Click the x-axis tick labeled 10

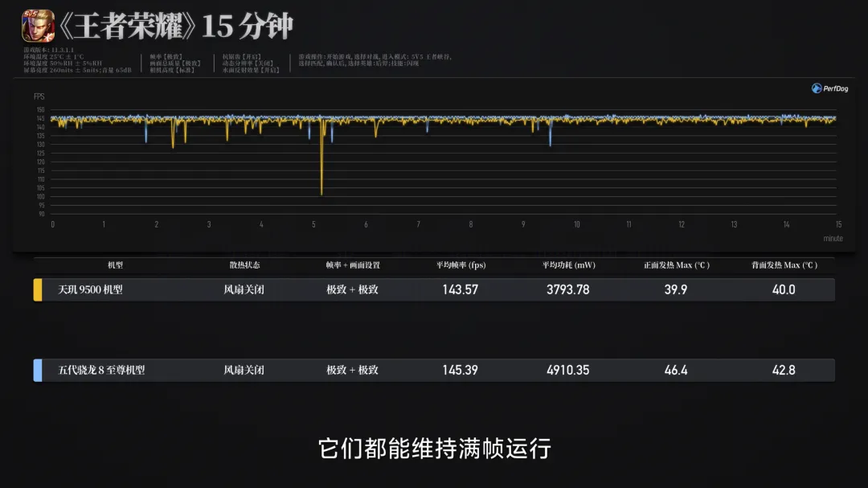point(577,224)
